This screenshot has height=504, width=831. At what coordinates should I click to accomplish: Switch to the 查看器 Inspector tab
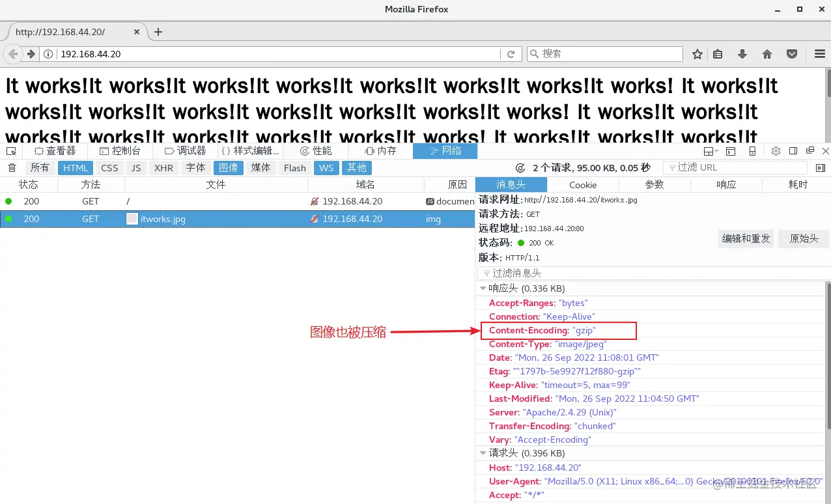[x=55, y=150]
